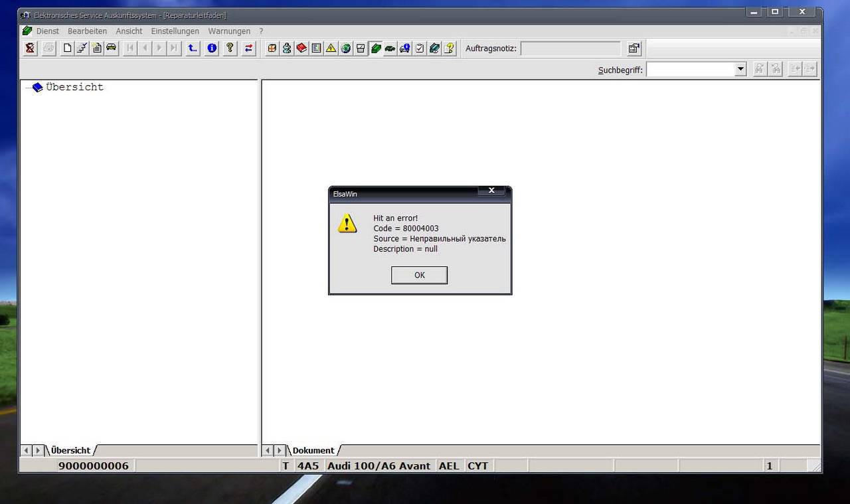Click the red and blue arrows icon
The width and height of the screenshot is (850, 504).
(248, 48)
